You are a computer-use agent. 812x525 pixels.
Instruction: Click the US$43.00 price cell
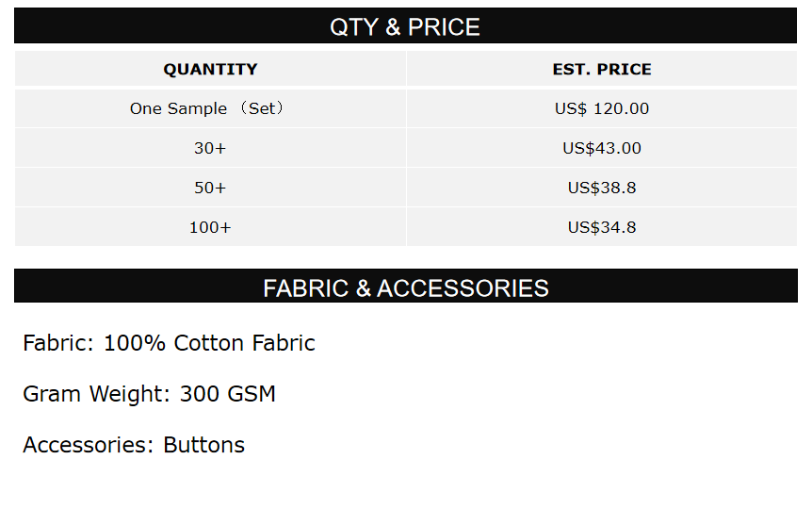click(x=602, y=148)
